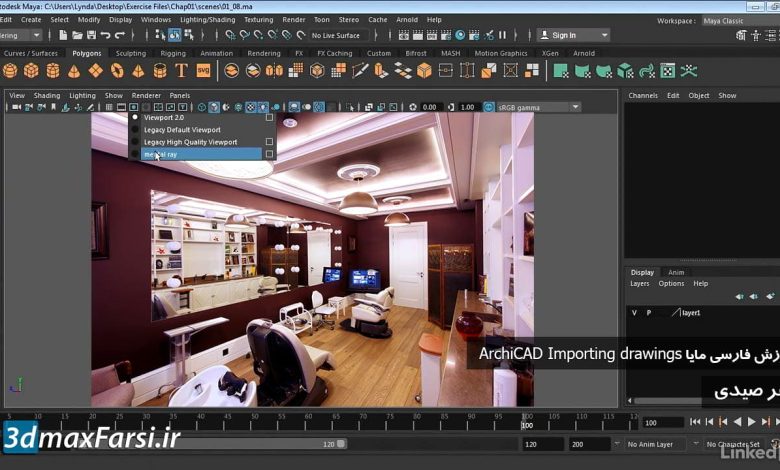
Task: Switch to the Sculpting shelf tab
Action: pyautogui.click(x=131, y=53)
